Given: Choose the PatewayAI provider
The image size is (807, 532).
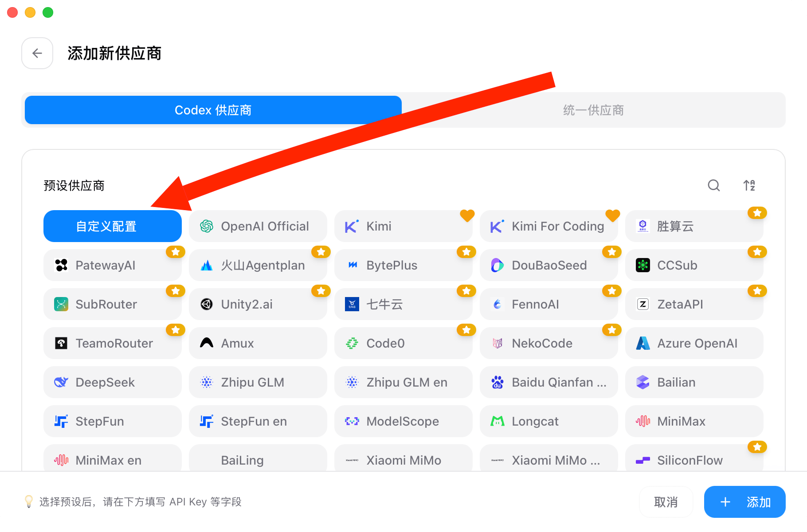Looking at the screenshot, I should (113, 265).
